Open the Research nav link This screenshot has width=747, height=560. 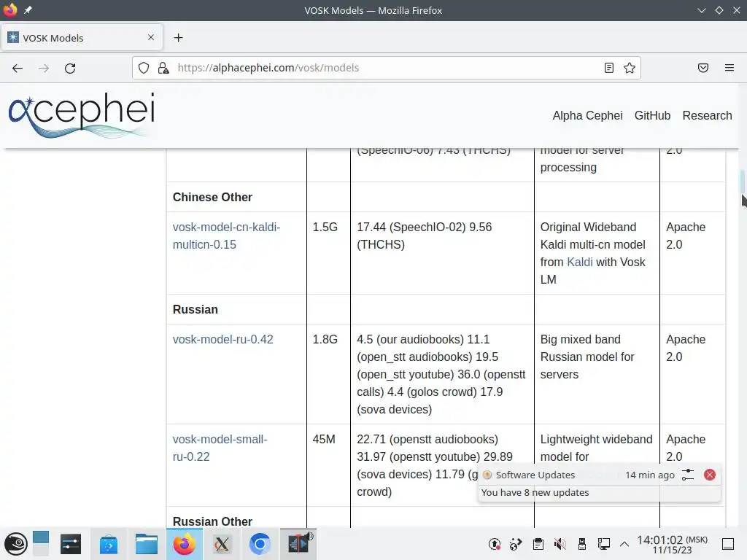[707, 116]
